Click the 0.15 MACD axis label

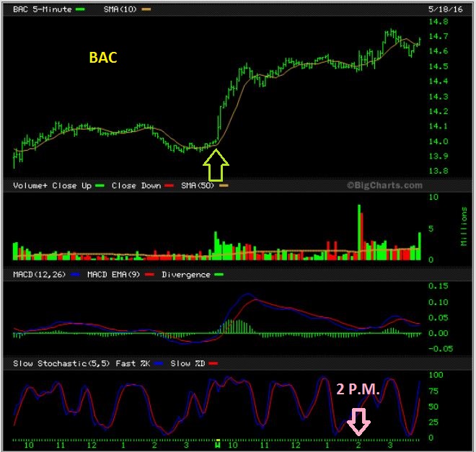438,286
